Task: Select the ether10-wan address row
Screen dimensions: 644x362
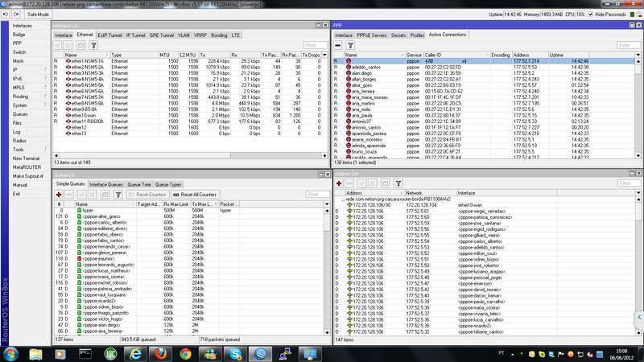Action: coord(485,205)
